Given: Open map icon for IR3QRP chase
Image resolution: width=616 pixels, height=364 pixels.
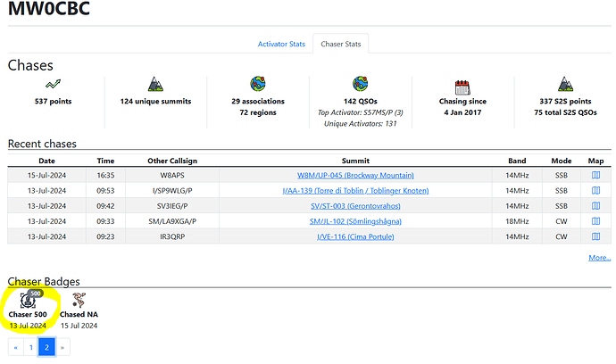Looking at the screenshot, I should (595, 236).
